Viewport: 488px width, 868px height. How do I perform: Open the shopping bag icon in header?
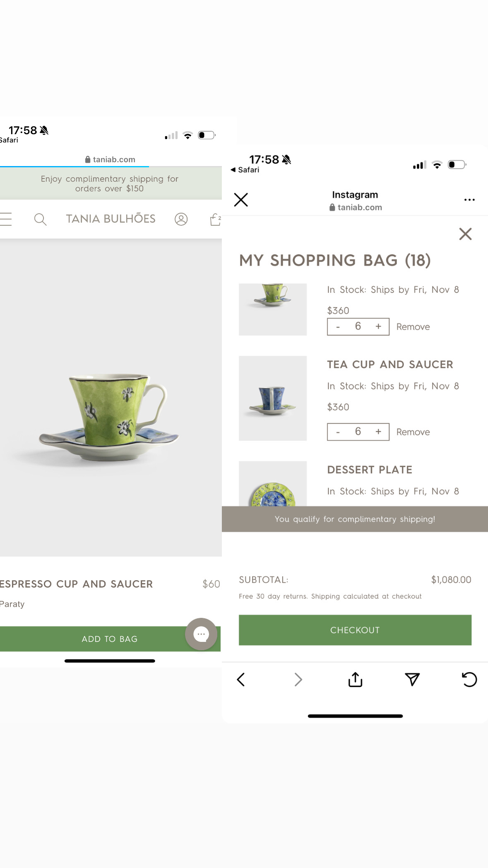click(215, 219)
